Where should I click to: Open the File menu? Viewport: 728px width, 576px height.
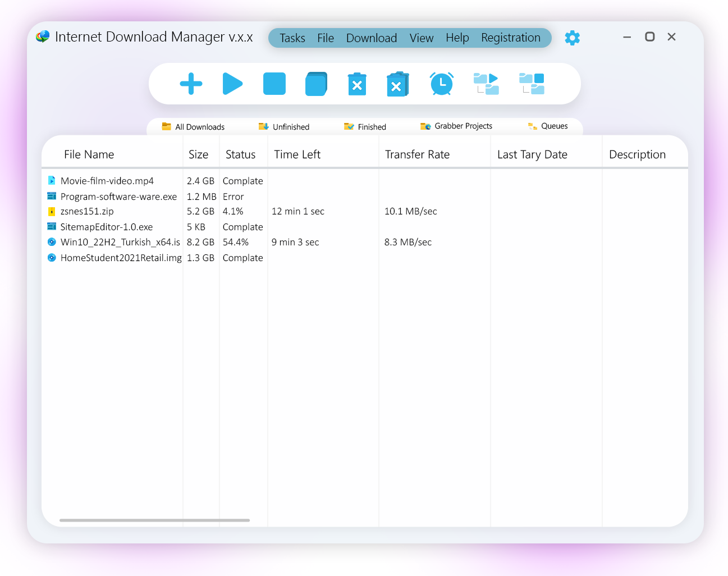pyautogui.click(x=326, y=38)
